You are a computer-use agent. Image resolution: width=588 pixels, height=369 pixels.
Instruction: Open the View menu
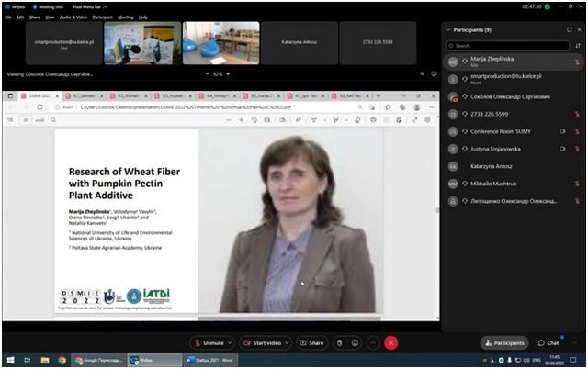50,17
